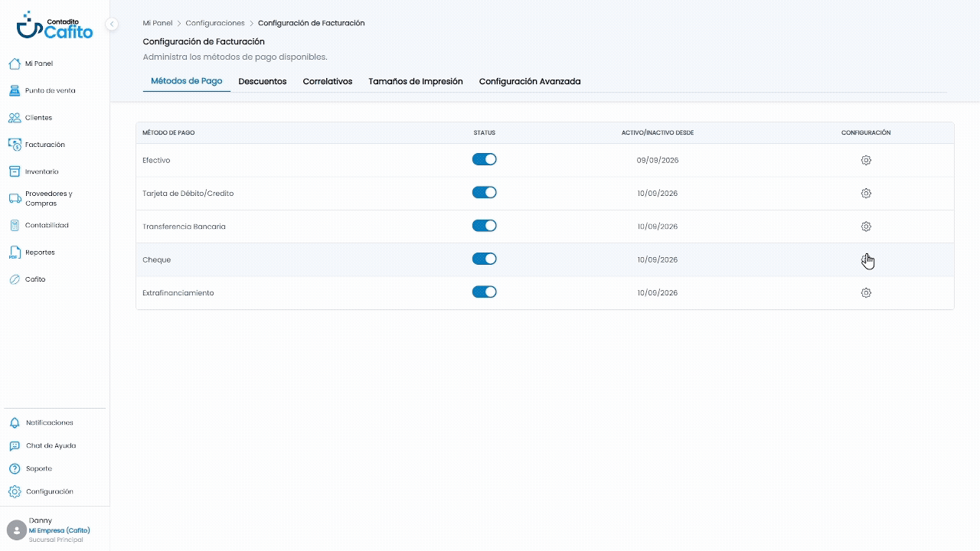Open the Contabilidad calculator icon
Image resolution: width=980 pixels, height=551 pixels.
coord(14,225)
